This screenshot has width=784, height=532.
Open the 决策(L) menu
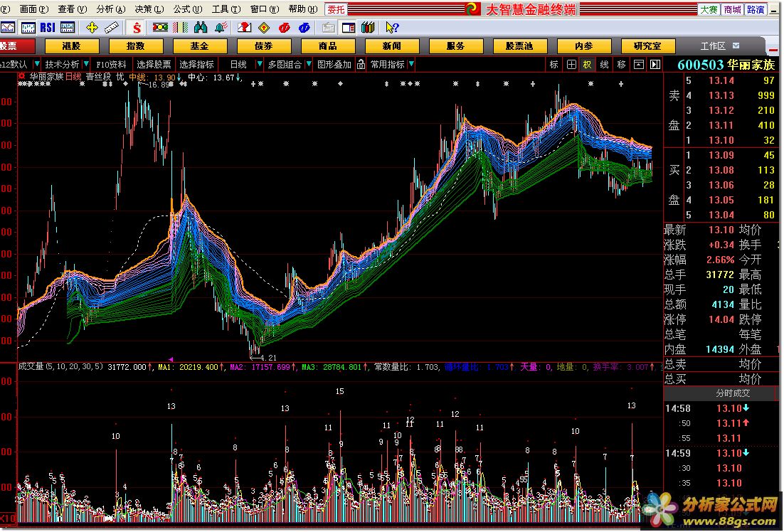(x=149, y=9)
